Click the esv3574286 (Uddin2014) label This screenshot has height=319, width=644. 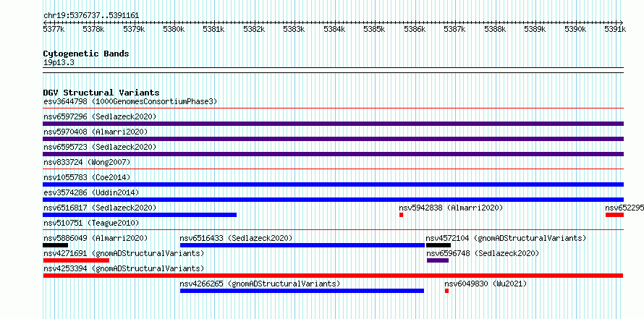[91, 192]
